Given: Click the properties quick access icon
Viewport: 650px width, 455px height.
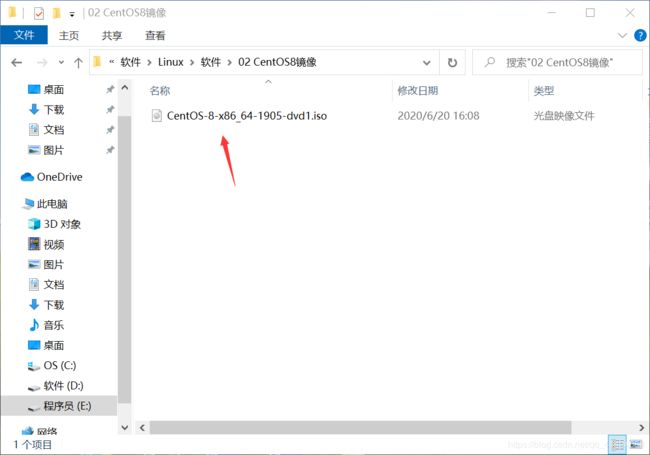Looking at the screenshot, I should click(x=39, y=13).
